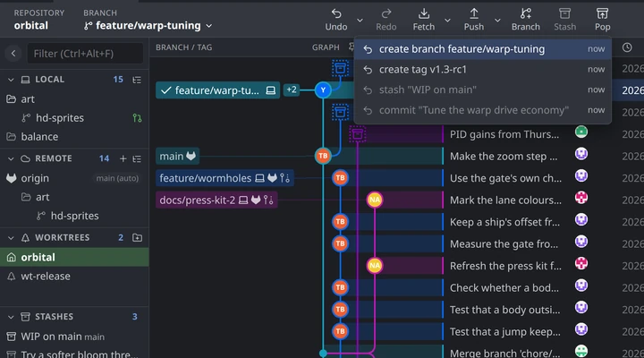Click the main branch label
Image resolution: width=644 pixels, height=358 pixels.
click(177, 157)
